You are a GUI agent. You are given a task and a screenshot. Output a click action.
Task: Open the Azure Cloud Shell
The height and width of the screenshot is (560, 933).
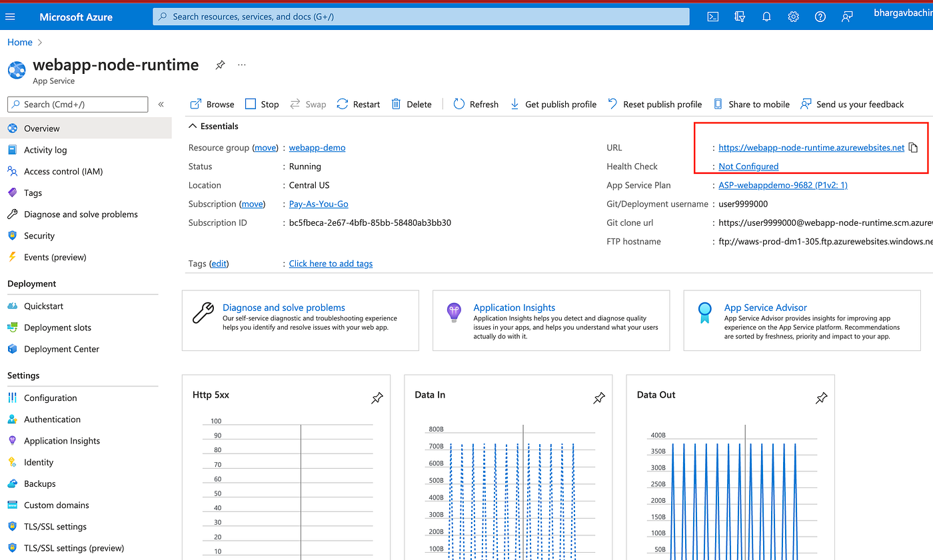(712, 16)
